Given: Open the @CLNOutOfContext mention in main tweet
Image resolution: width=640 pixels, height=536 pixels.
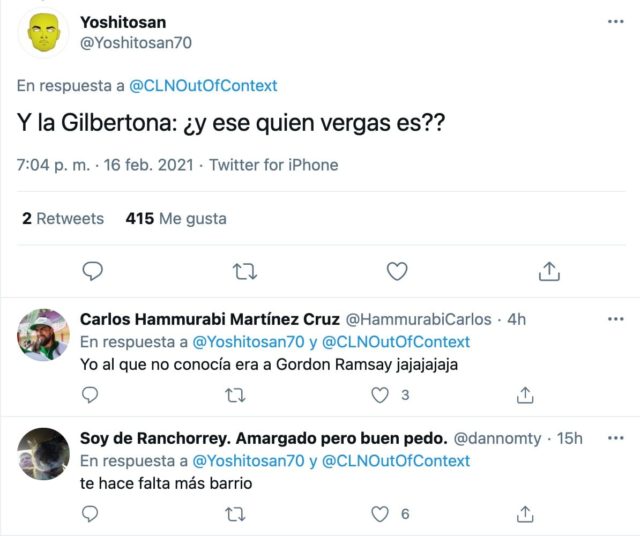Looking at the screenshot, I should click(204, 86).
